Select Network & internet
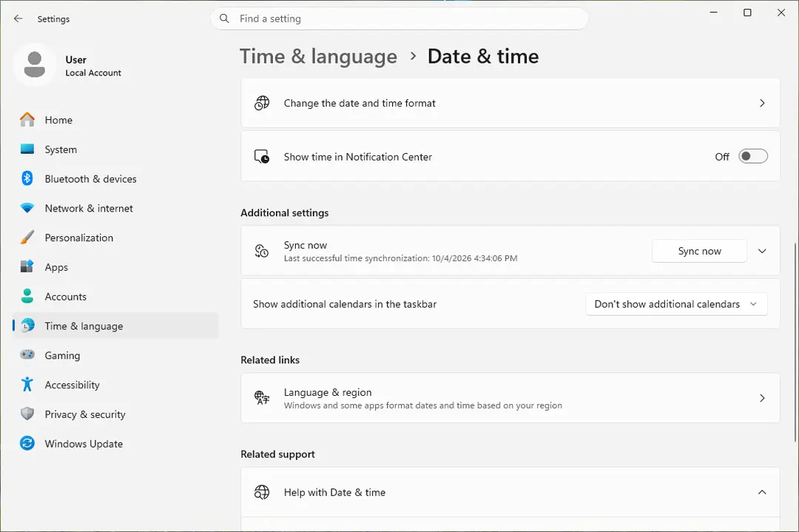This screenshot has height=532, width=799. click(x=116, y=209)
